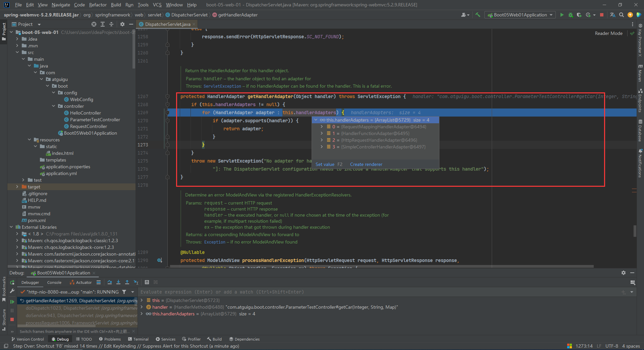The image size is (644, 350).
Task: Expand the RequestMappingHandlerAdapter entry in popup
Action: (322, 127)
